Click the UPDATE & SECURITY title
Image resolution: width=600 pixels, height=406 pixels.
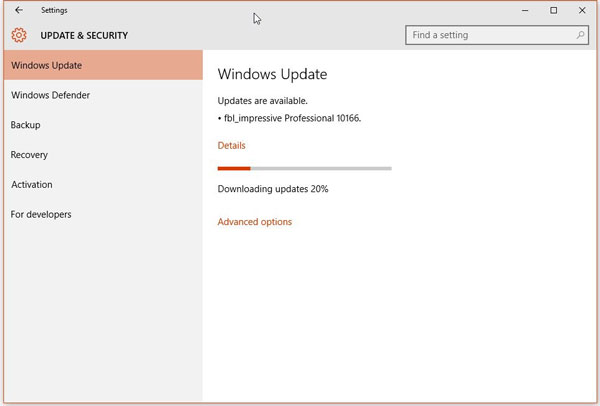pyautogui.click(x=84, y=36)
